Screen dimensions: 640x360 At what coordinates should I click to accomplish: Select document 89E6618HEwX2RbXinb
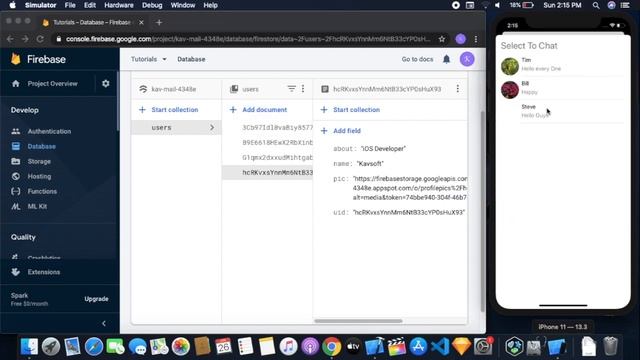277,142
